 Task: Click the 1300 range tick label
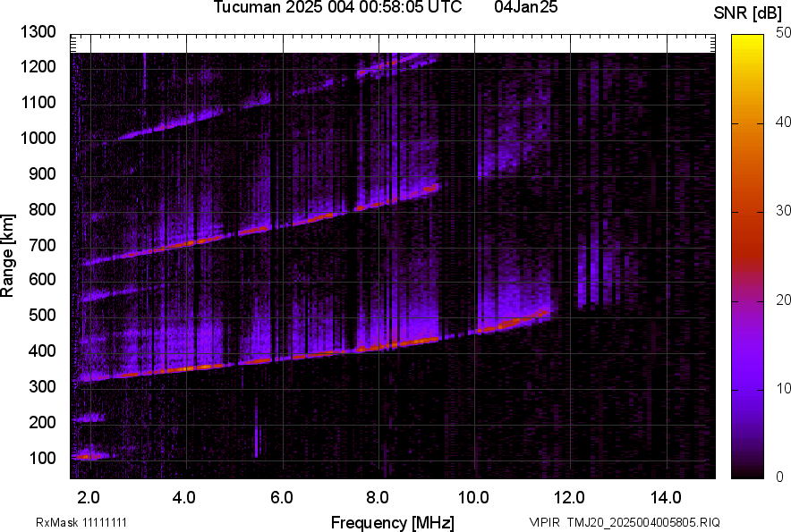coord(38,32)
